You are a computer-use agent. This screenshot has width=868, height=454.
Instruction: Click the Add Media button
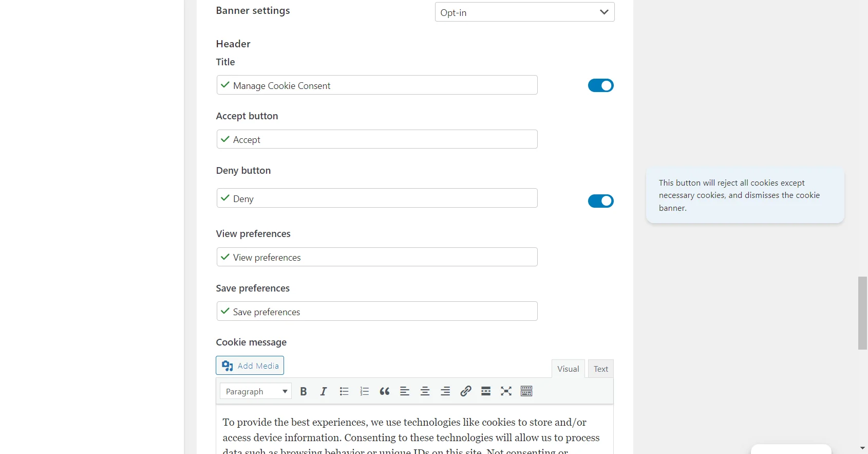pos(250,365)
